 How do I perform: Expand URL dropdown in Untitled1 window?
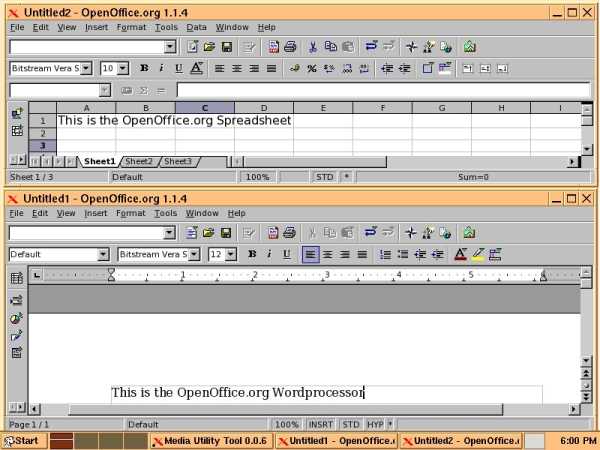click(x=169, y=233)
